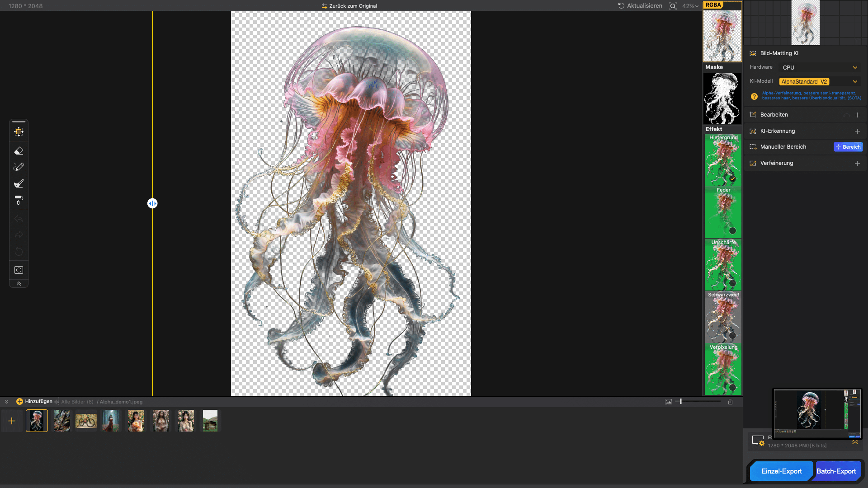Select the move/transform tool
Viewport: 868px width, 488px height.
pos(19,132)
